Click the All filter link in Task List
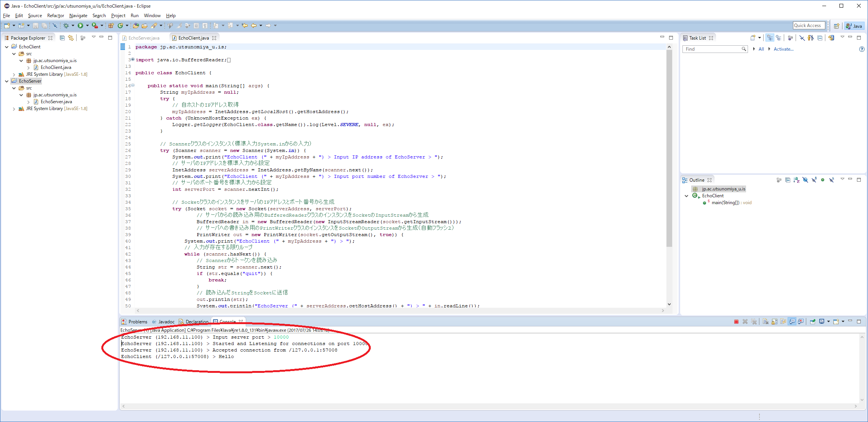868x422 pixels. (x=761, y=49)
